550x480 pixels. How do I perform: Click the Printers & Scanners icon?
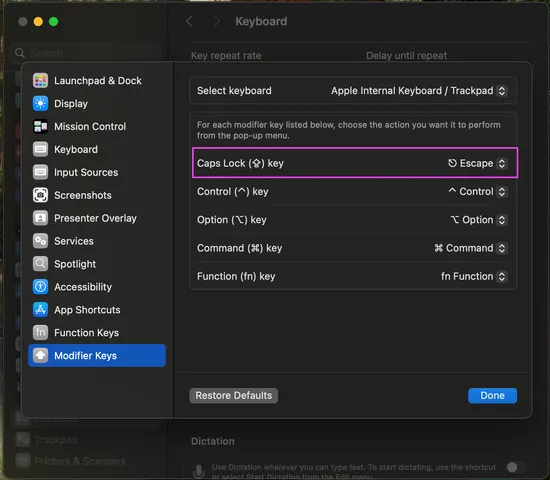[x=23, y=461]
